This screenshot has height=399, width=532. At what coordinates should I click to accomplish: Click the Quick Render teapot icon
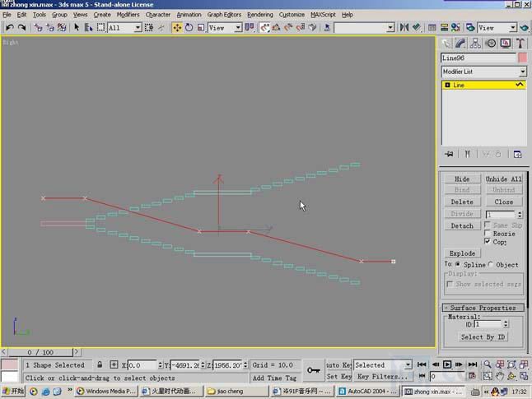525,27
